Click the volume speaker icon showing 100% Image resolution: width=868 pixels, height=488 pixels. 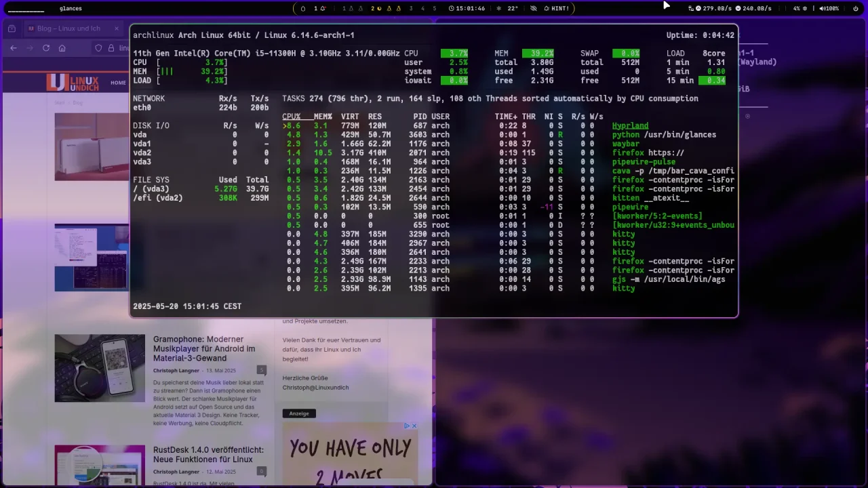pos(822,8)
